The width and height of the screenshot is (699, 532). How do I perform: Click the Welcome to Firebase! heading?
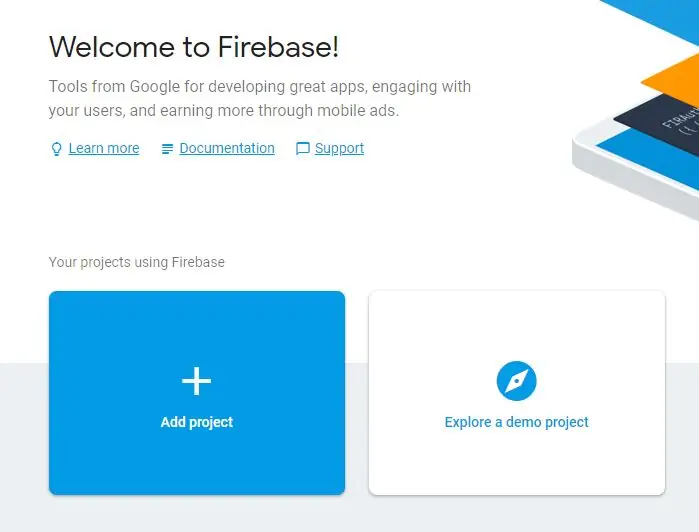[x=193, y=46]
